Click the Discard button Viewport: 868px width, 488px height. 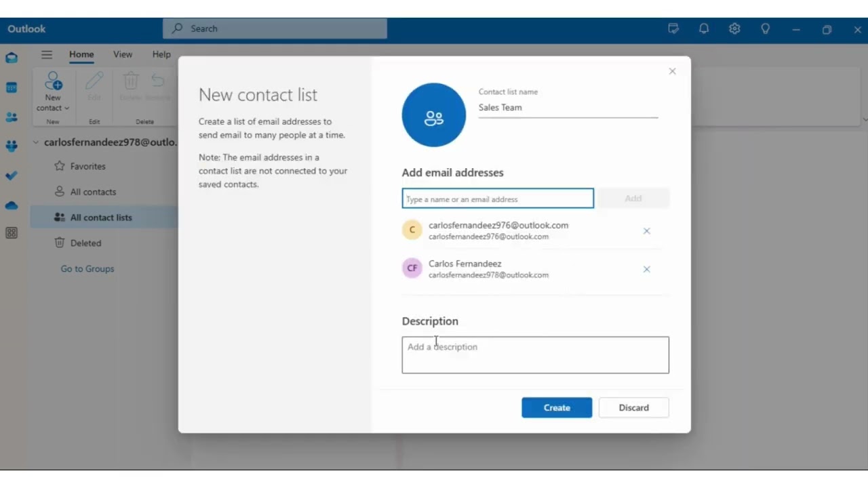633,407
